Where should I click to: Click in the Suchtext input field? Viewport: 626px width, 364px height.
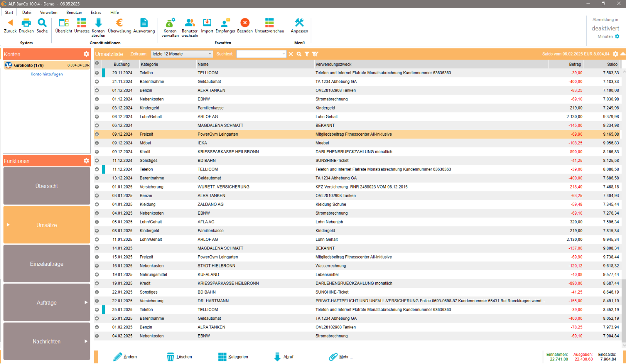259,54
